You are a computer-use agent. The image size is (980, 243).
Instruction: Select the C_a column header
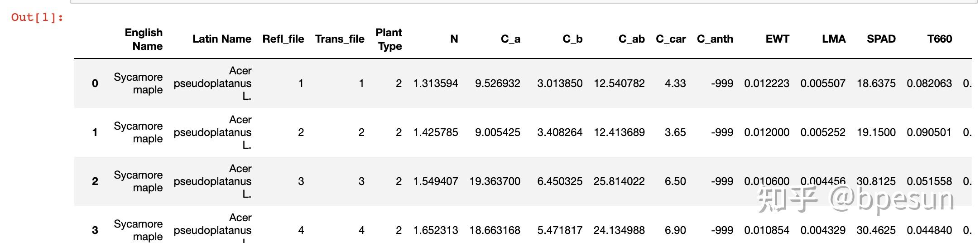(510, 39)
